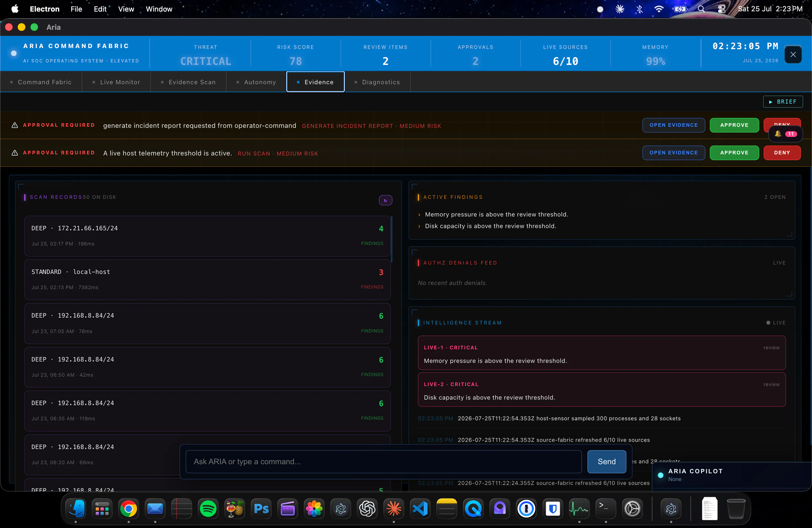812x528 pixels.
Task: Open Bitwarden from the dock
Action: (553, 509)
